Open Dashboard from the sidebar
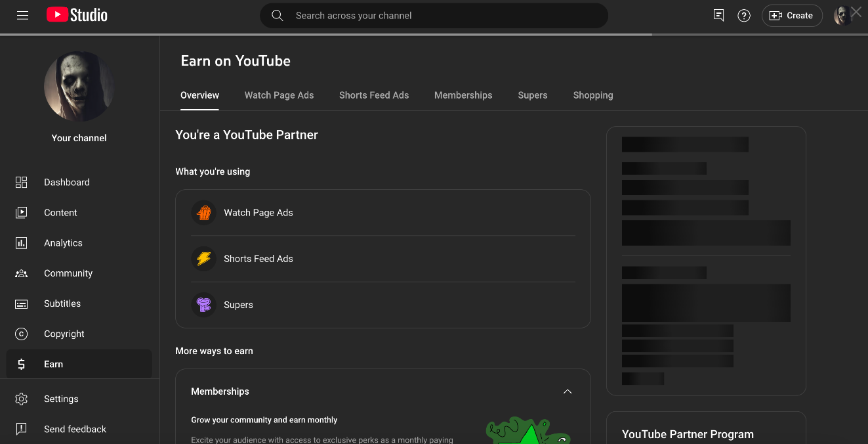Viewport: 868px width, 444px height. (79, 183)
